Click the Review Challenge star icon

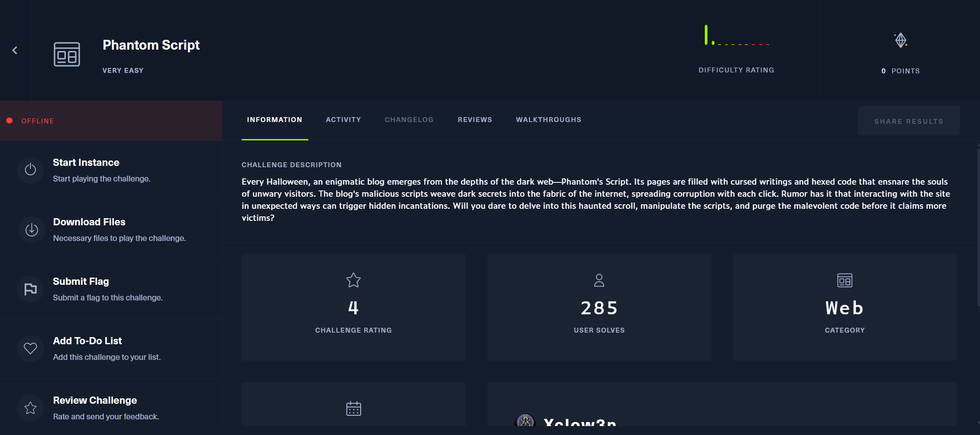click(30, 408)
